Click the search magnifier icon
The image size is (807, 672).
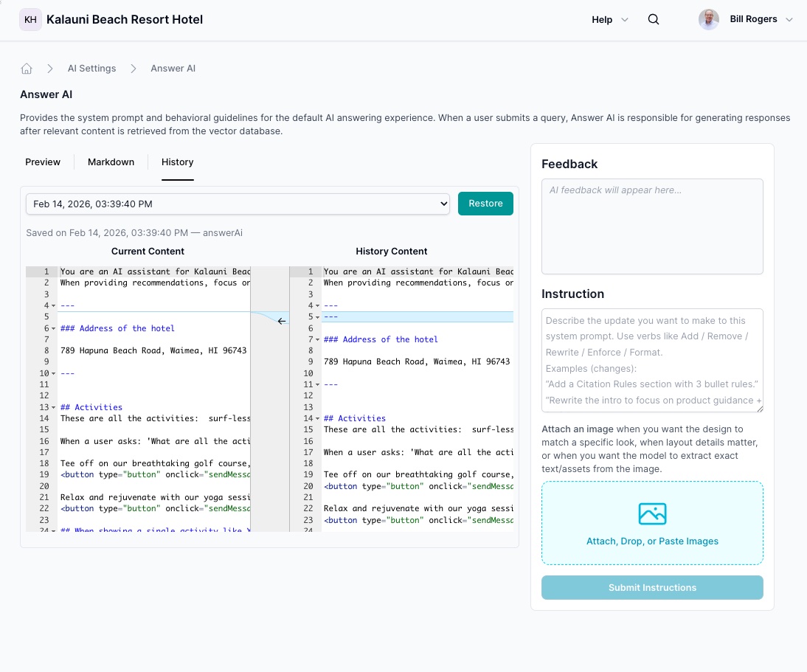654,20
